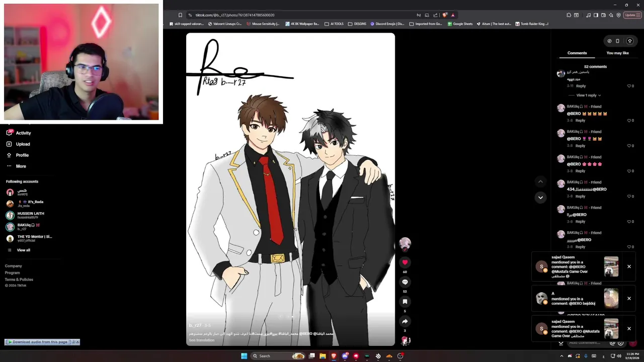Reply to the '434' BAKUiq comment
Viewport: 644px width, 362px height.
(580, 197)
